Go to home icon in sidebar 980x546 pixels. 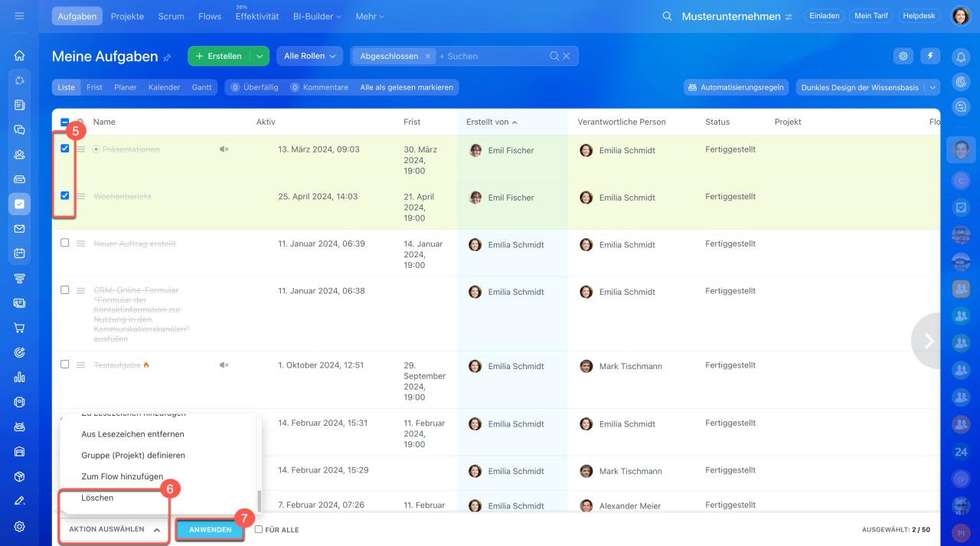coord(19,56)
